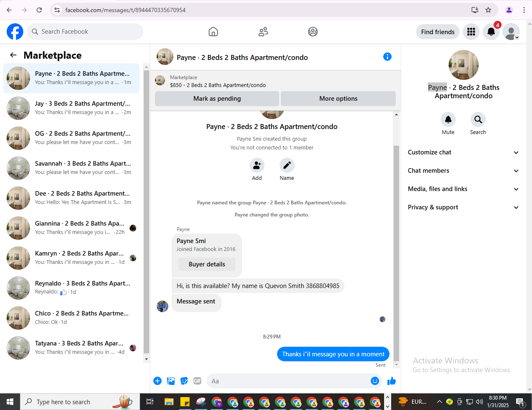This screenshot has width=532, height=410.
Task: Open the install app icon in address bar
Action: pyautogui.click(x=475, y=10)
